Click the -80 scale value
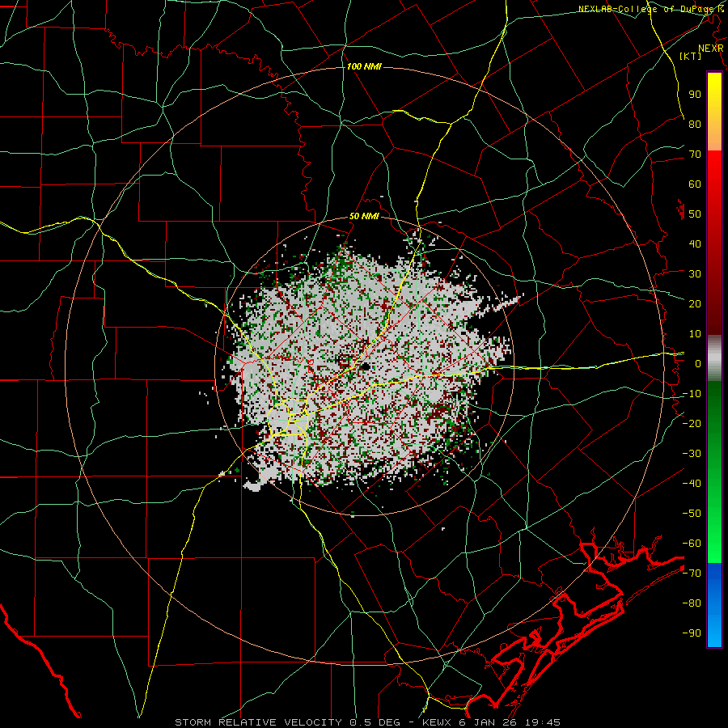This screenshot has width=728, height=728. pyautogui.click(x=692, y=603)
